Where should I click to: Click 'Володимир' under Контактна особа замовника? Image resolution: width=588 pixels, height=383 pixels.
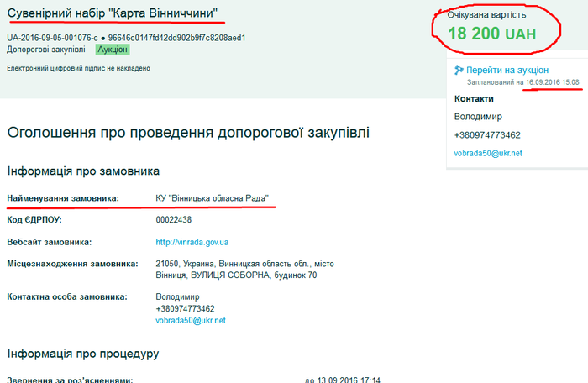click(177, 297)
